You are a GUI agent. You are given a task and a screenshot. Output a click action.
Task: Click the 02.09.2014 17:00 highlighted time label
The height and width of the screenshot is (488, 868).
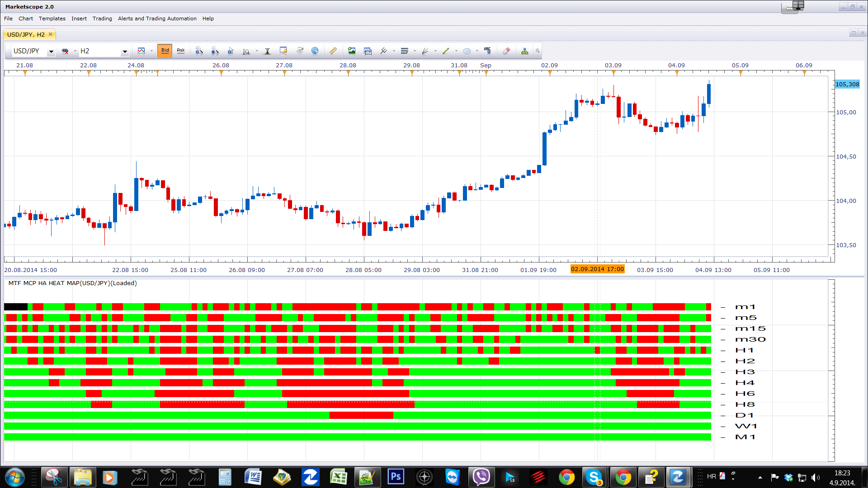(x=597, y=269)
